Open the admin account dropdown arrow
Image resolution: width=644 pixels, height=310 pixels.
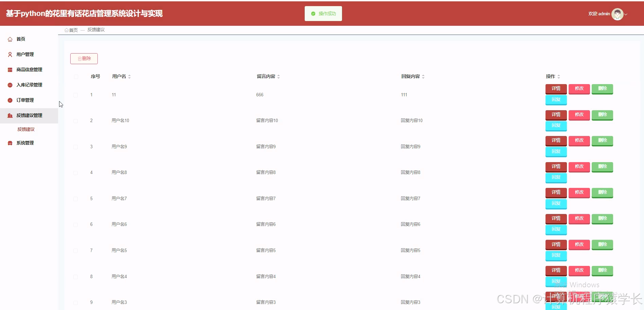pyautogui.click(x=626, y=14)
